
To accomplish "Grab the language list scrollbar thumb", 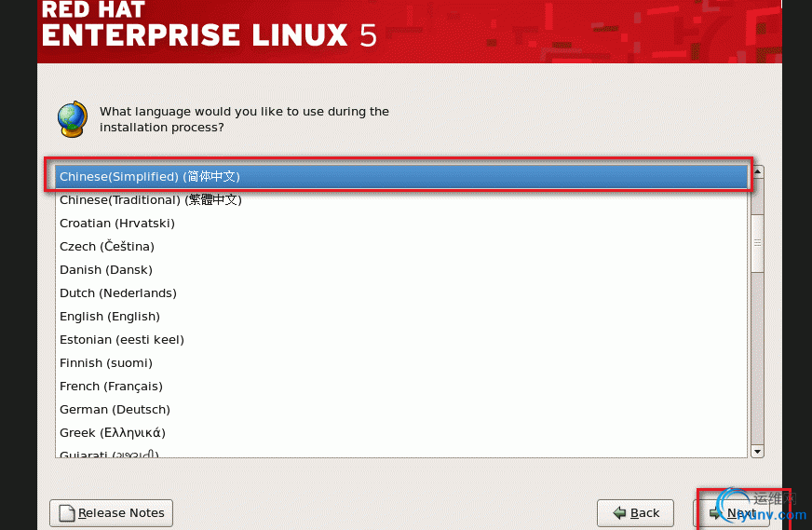I will [758, 243].
